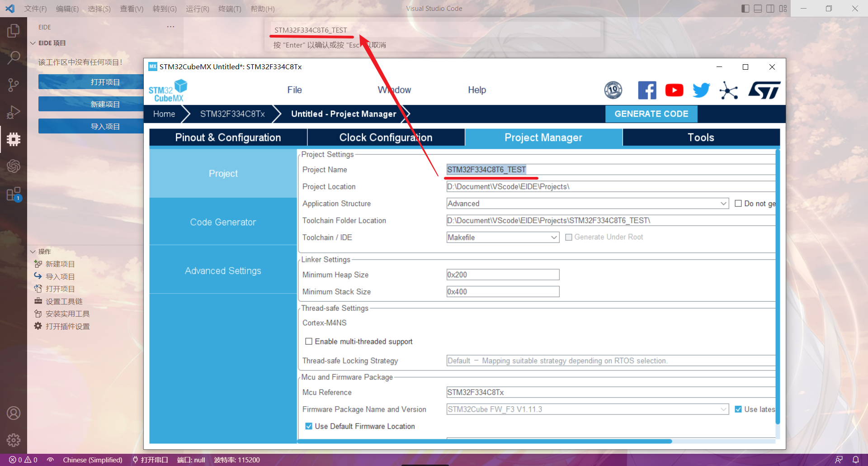The image size is (868, 466).
Task: Click the ST logo in CubeMX
Action: point(764,90)
